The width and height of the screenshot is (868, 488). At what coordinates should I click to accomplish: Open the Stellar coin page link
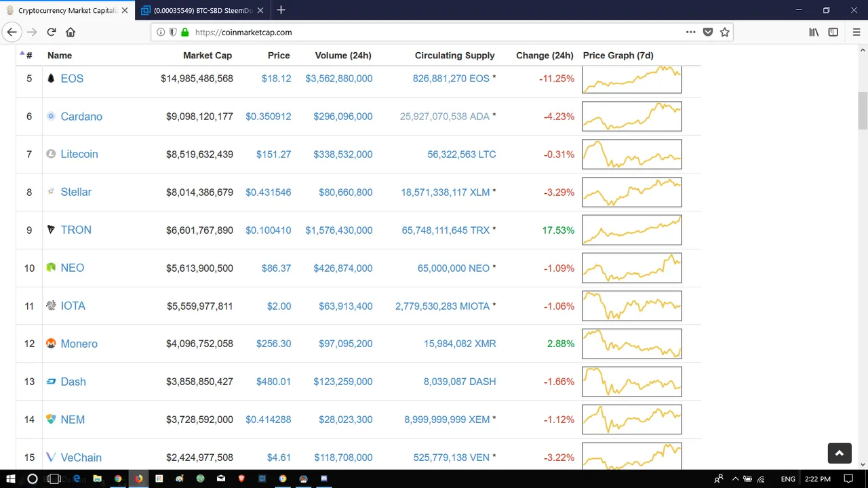pyautogui.click(x=76, y=192)
